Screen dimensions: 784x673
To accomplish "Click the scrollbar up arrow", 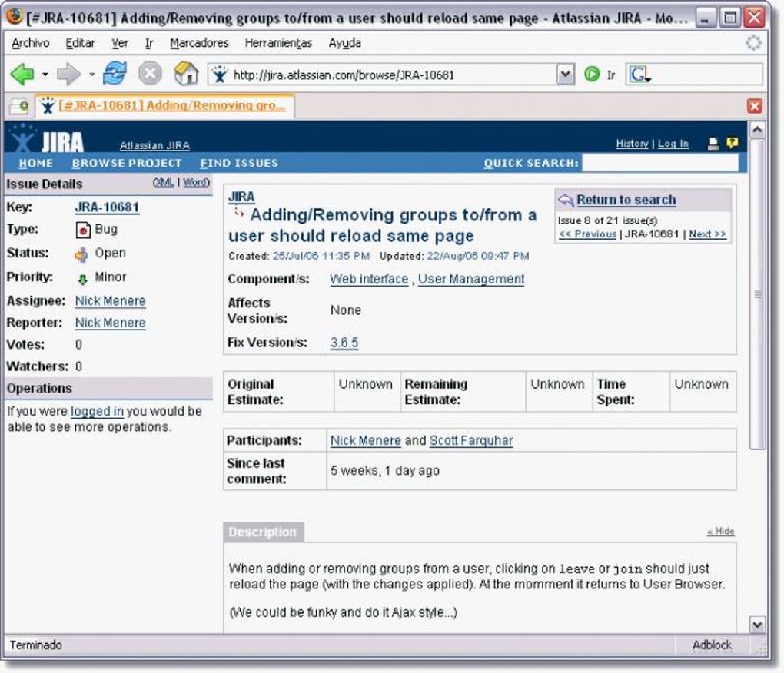I will pos(758,131).
